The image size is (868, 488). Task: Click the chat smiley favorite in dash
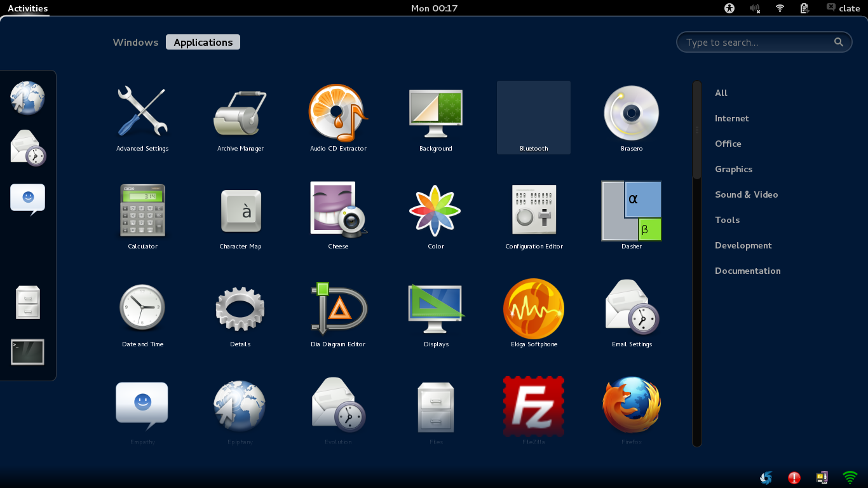click(x=27, y=199)
